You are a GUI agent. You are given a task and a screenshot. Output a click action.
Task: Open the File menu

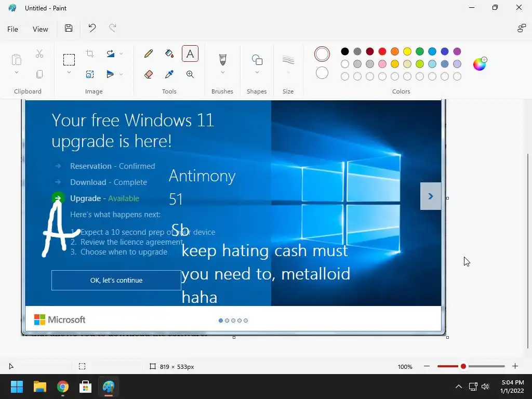[x=12, y=29]
